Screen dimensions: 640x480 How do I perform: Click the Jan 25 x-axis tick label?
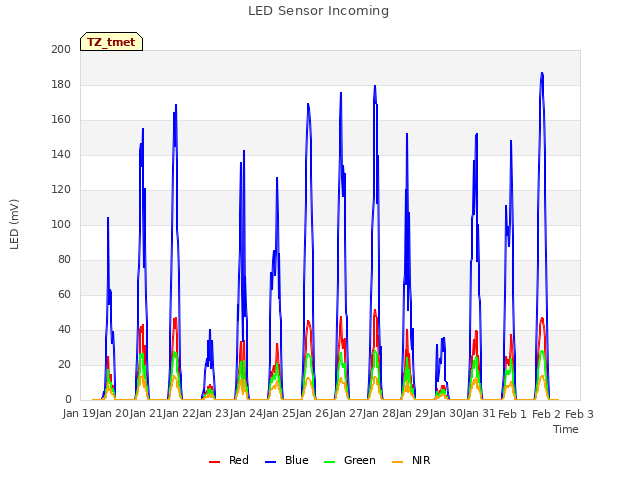[279, 414]
